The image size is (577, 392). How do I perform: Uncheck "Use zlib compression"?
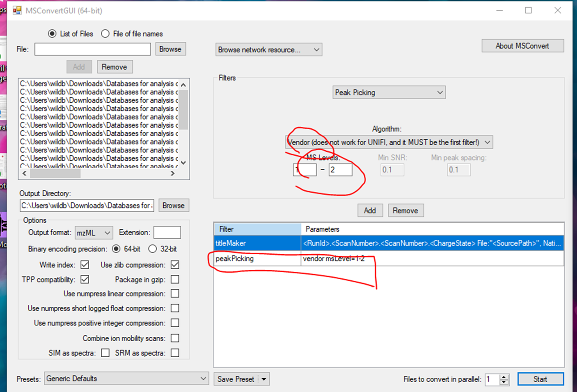click(x=175, y=264)
